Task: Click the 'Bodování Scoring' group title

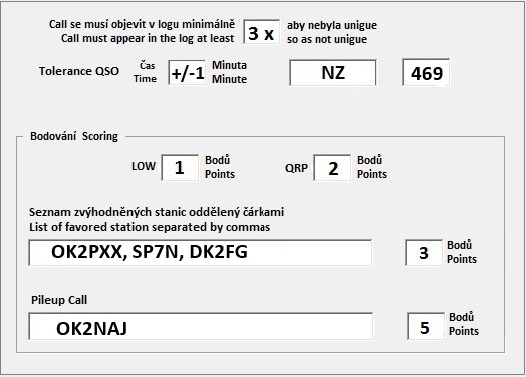Action: point(74,136)
